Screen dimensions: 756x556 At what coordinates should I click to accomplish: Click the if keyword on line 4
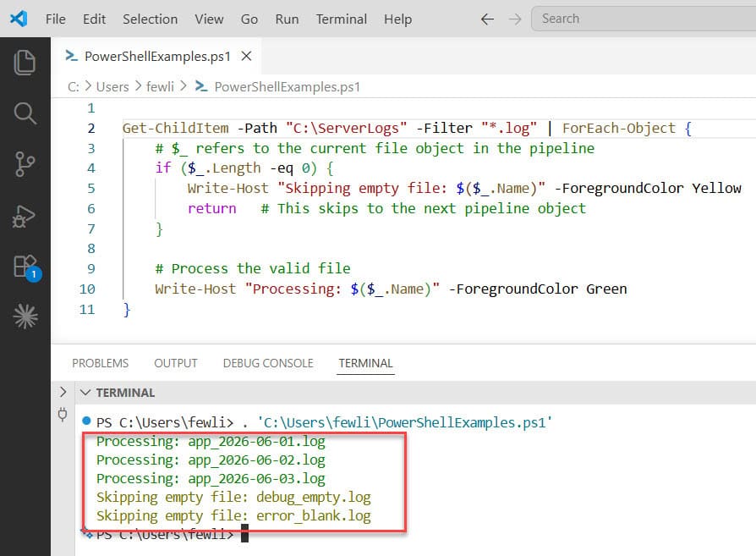coord(163,168)
